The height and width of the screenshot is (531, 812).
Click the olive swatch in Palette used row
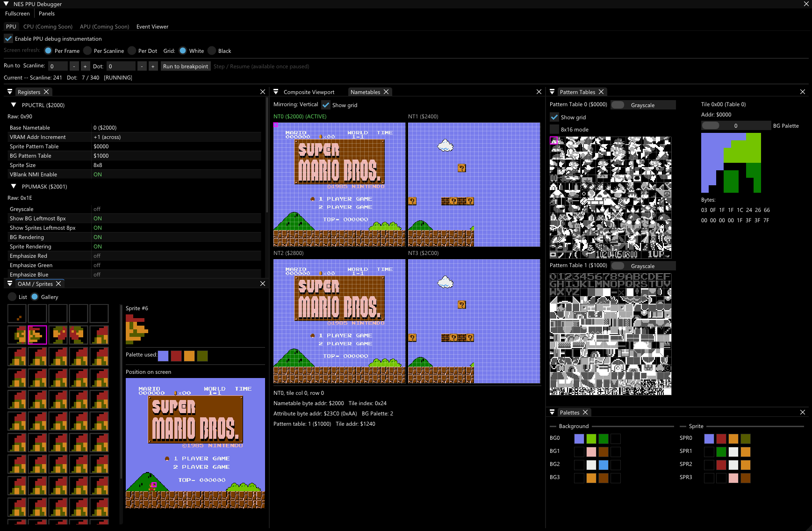[202, 356]
